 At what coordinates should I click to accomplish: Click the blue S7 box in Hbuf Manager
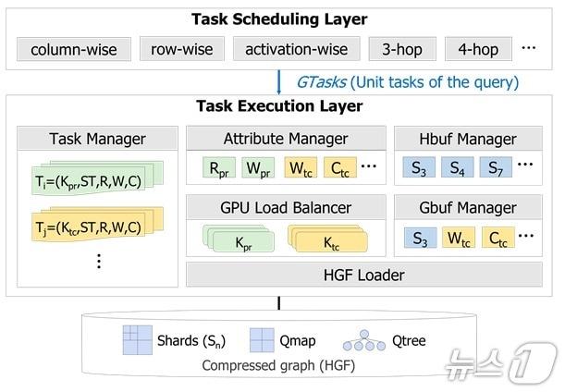click(x=497, y=168)
